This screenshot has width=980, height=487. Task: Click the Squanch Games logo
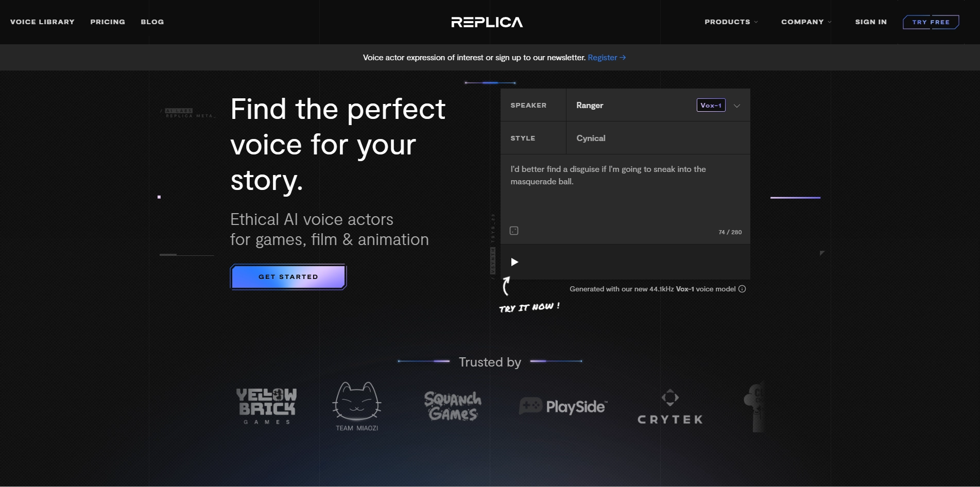(453, 406)
